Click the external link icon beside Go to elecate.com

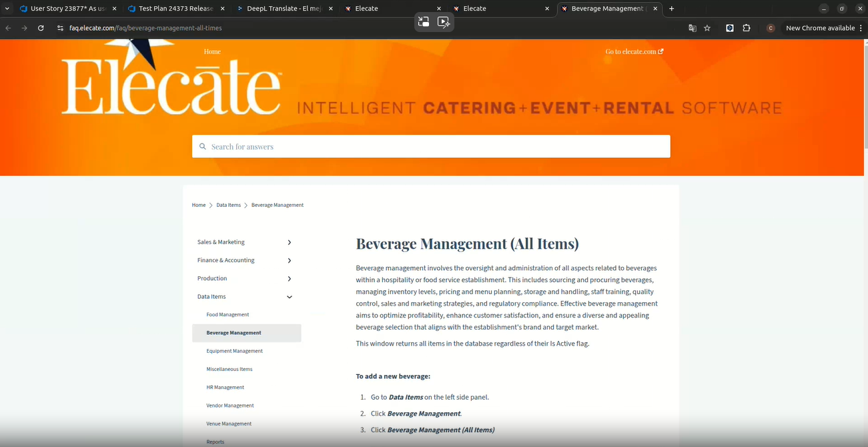pyautogui.click(x=661, y=51)
